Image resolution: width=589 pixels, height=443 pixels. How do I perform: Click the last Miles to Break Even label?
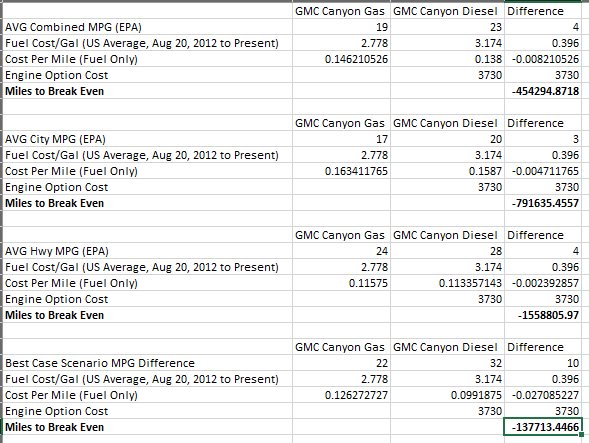tap(54, 427)
